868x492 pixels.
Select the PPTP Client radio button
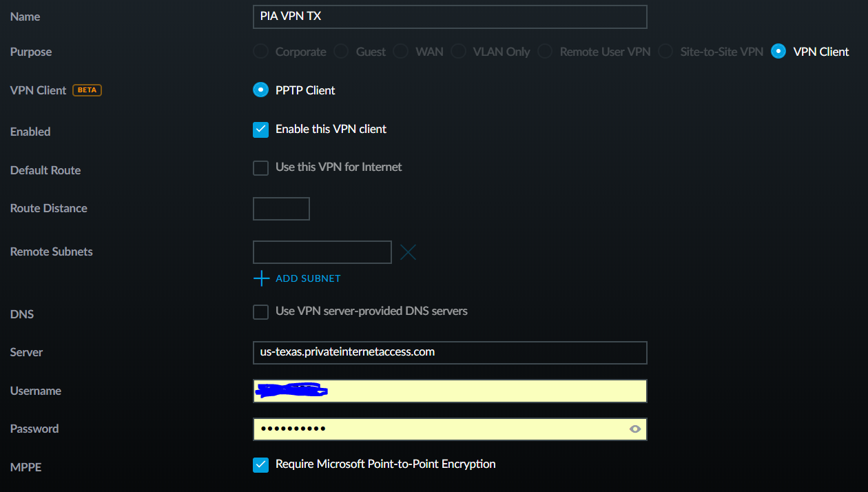pos(260,90)
